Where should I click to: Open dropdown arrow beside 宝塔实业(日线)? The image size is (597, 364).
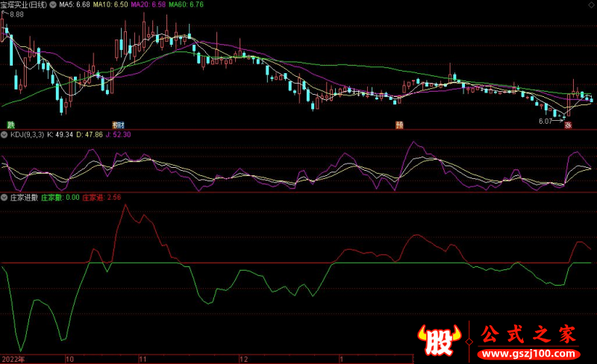click(x=51, y=4)
